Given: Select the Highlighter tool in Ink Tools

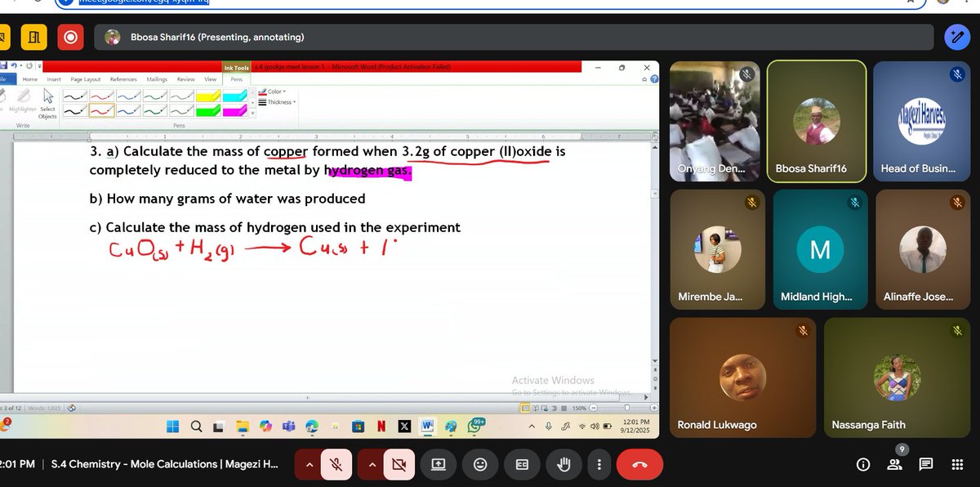Looking at the screenshot, I should (x=22, y=102).
